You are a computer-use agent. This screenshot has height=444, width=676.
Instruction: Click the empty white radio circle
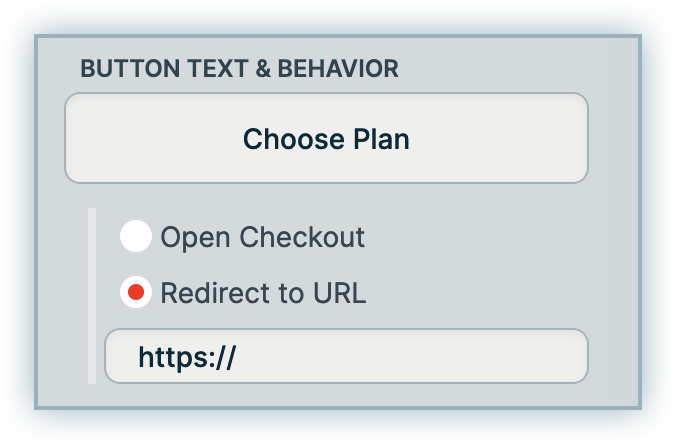pyautogui.click(x=136, y=237)
